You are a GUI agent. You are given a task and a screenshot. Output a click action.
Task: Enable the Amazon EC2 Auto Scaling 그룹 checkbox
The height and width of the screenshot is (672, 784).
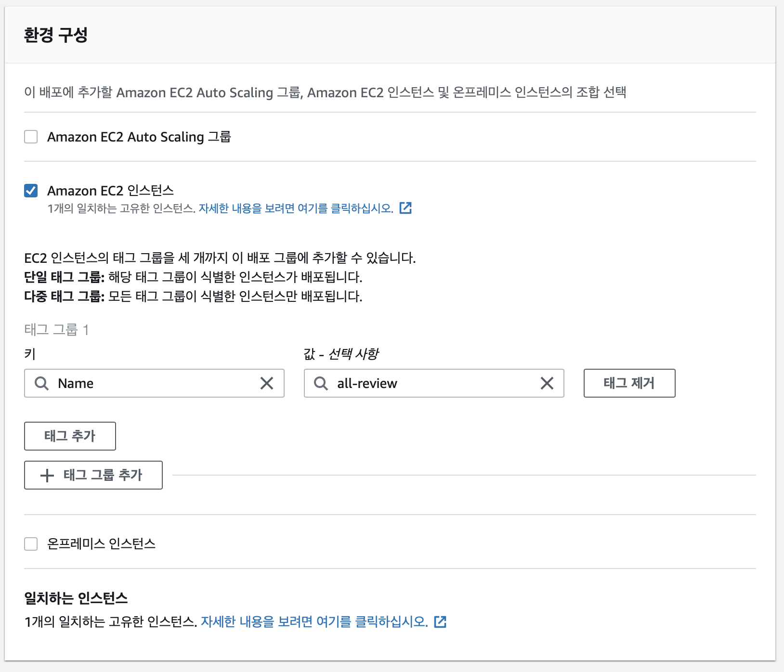31,137
